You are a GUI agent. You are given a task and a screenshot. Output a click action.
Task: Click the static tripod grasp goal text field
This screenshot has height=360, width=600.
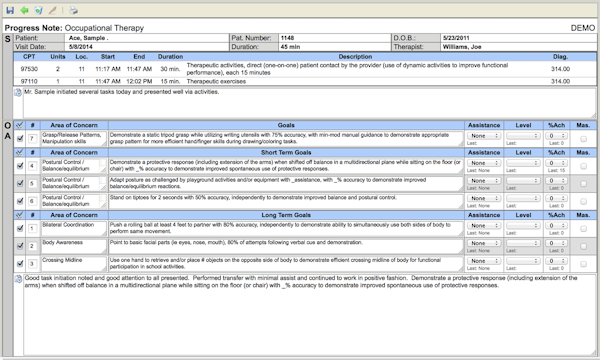(286, 138)
